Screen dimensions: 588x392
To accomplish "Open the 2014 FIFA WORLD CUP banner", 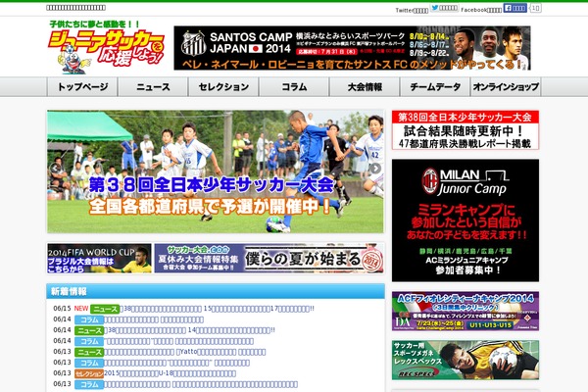I will click(99, 258).
